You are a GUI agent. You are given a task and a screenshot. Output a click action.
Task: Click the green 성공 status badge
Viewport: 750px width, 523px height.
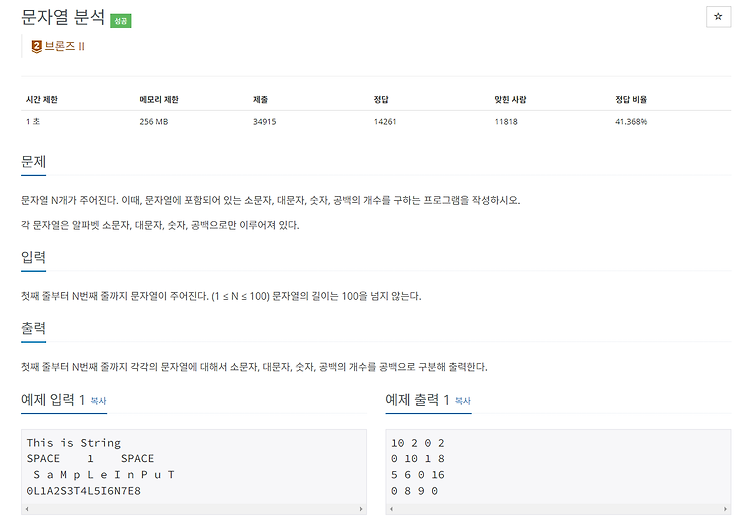[x=121, y=21]
